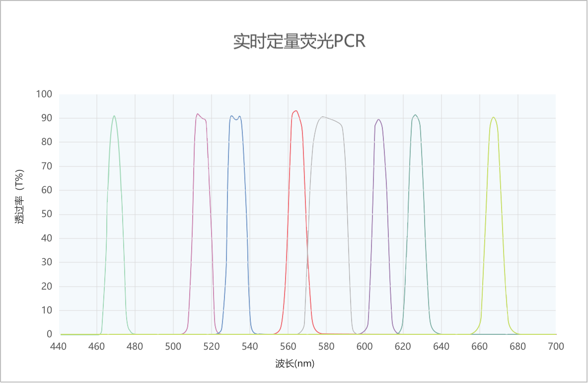This screenshot has width=588, height=389.
Task: Click the 50 tick label on the y-axis
Action: 47,214
